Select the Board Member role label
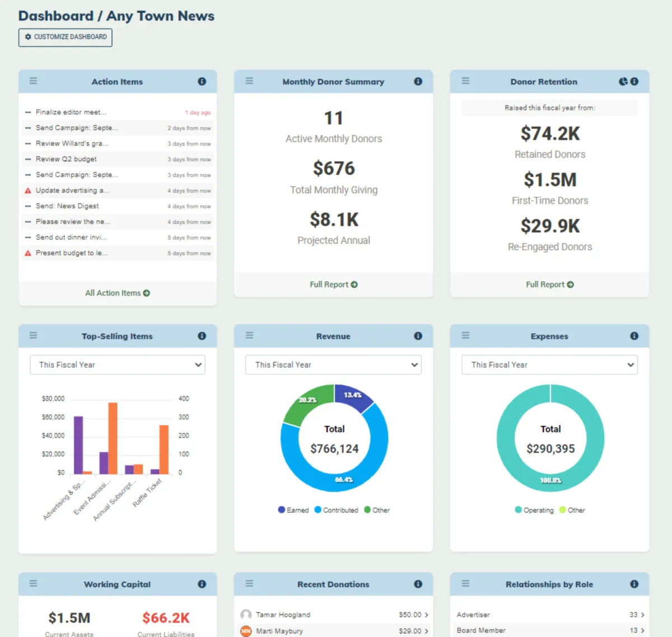 [x=481, y=630]
